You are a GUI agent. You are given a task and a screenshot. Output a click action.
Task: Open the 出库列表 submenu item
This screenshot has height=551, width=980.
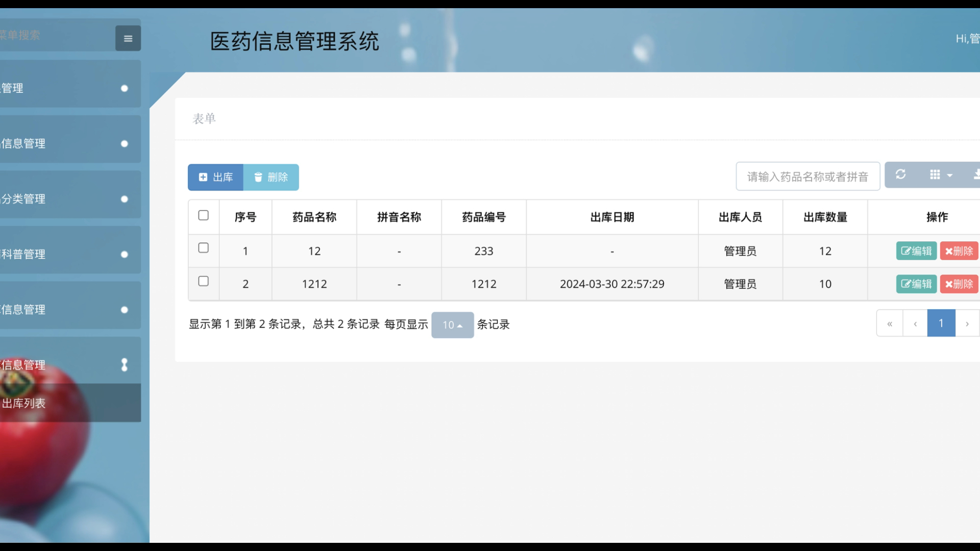(x=70, y=403)
